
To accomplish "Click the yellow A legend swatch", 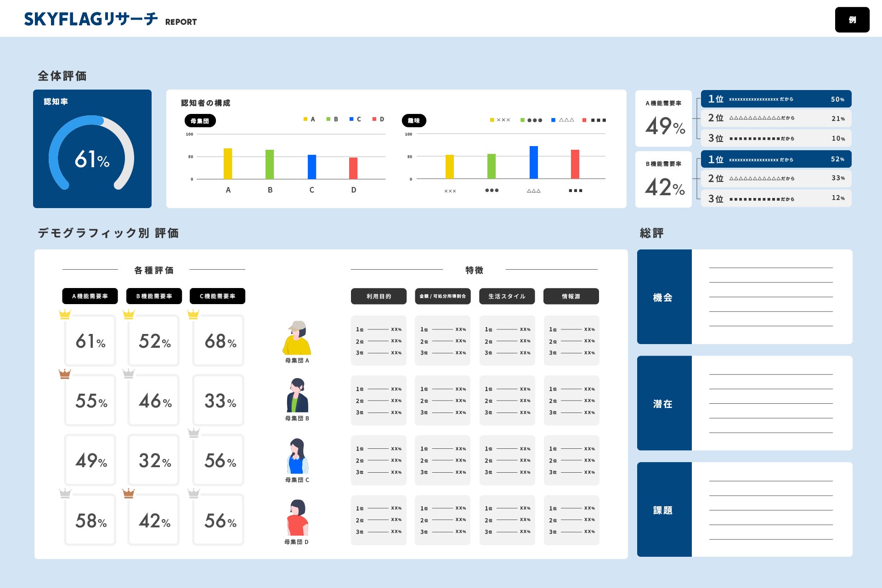I will coord(305,119).
